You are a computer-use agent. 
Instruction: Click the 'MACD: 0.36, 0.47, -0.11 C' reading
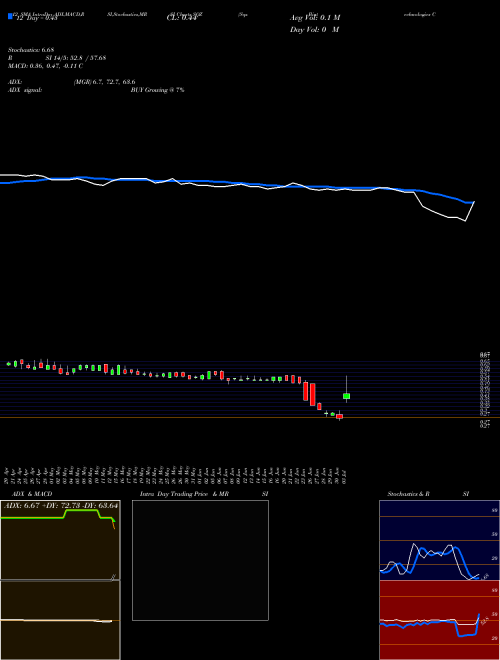click(x=45, y=66)
